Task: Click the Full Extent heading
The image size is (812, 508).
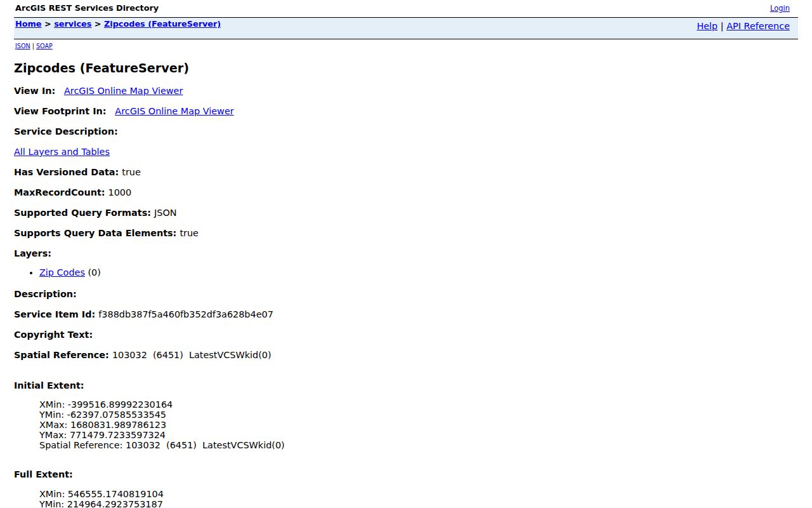Action: coord(43,474)
